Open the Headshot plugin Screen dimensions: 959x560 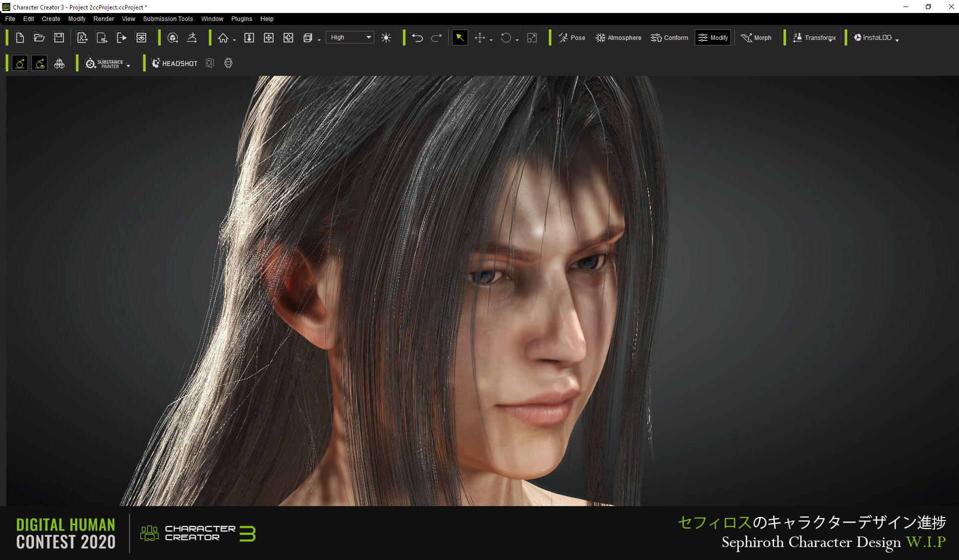point(175,63)
